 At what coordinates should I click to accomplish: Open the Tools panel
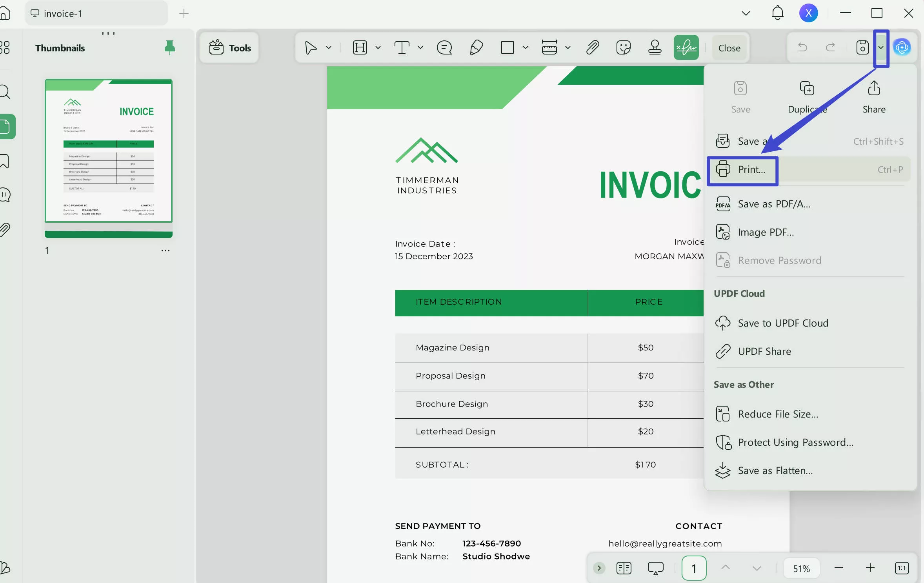tap(229, 47)
